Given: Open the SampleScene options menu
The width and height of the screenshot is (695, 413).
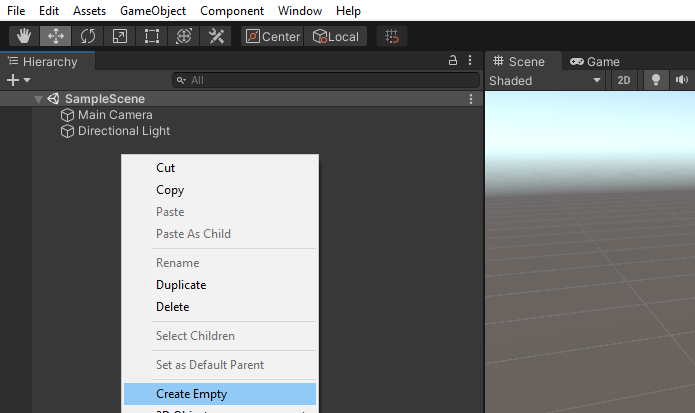Looking at the screenshot, I should coord(471,99).
